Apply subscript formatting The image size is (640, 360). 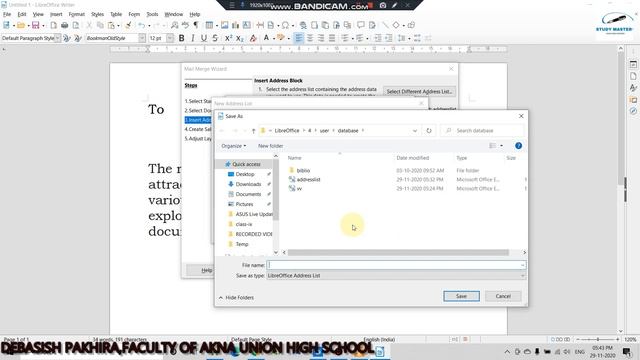click(240, 38)
